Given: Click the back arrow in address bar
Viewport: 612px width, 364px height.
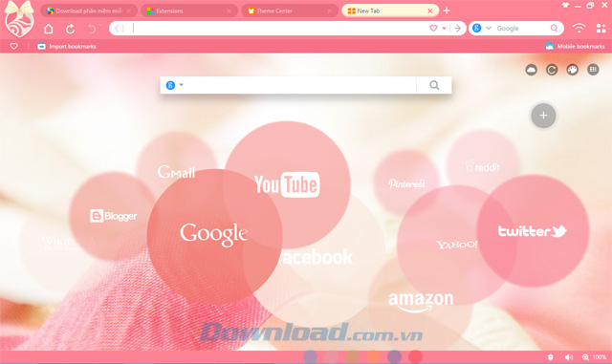Looking at the screenshot, I should (118, 28).
